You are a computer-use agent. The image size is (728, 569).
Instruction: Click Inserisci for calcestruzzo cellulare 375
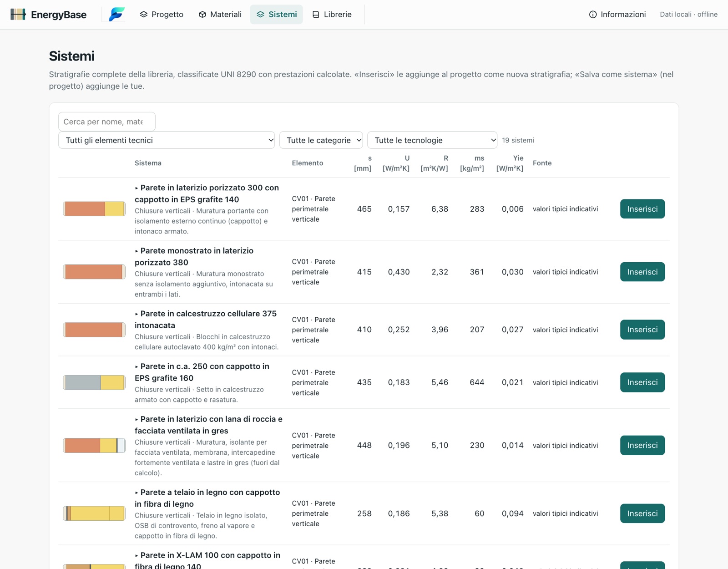(642, 330)
